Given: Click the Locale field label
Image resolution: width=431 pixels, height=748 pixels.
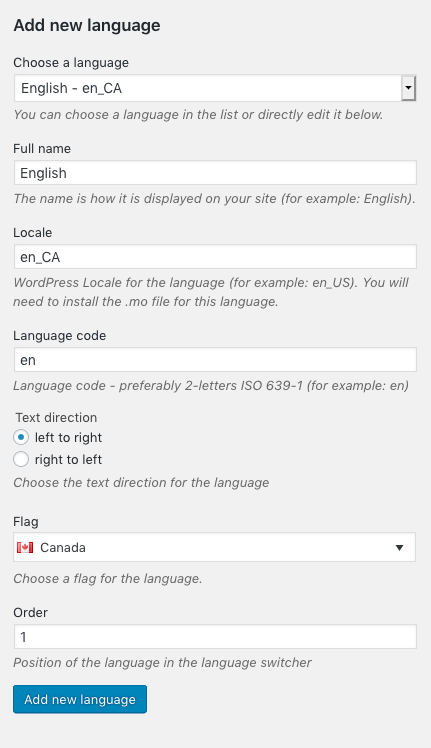Looking at the screenshot, I should (32, 232).
